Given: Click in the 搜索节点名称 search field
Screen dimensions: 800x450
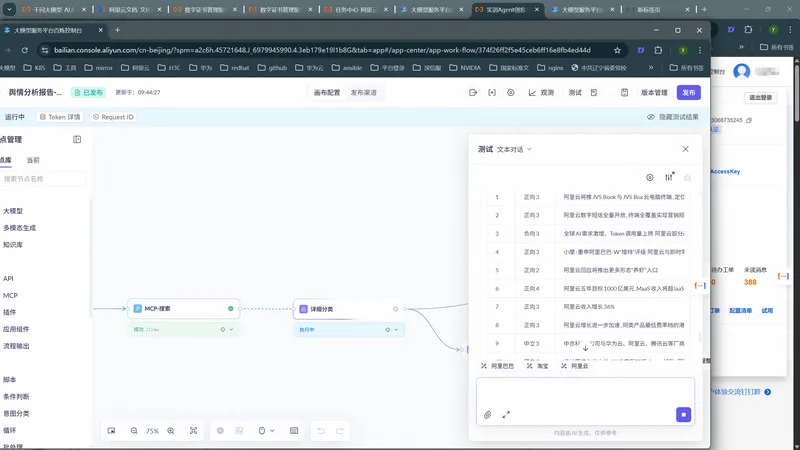Looking at the screenshot, I should (x=43, y=179).
